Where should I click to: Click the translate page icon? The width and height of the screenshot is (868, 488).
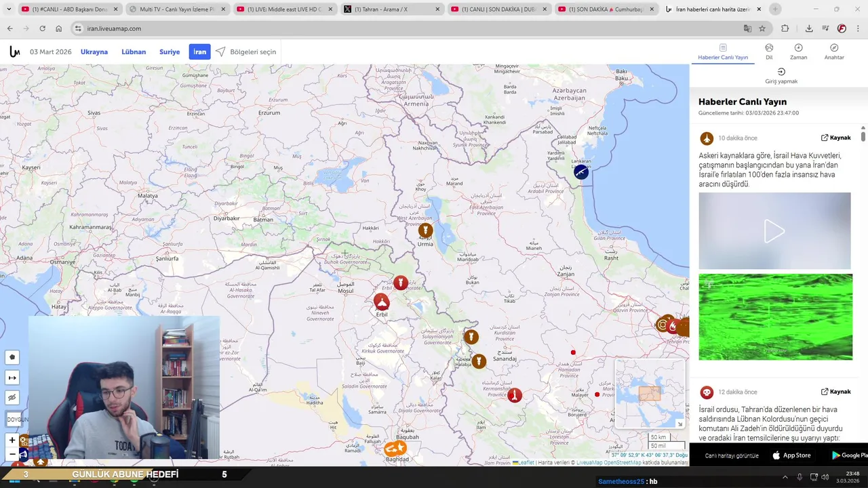pos(747,28)
